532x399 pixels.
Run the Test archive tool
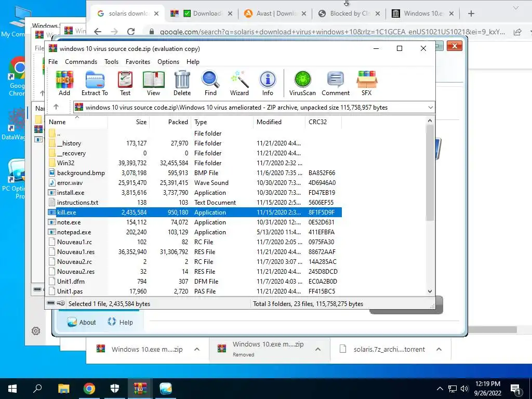pyautogui.click(x=125, y=84)
